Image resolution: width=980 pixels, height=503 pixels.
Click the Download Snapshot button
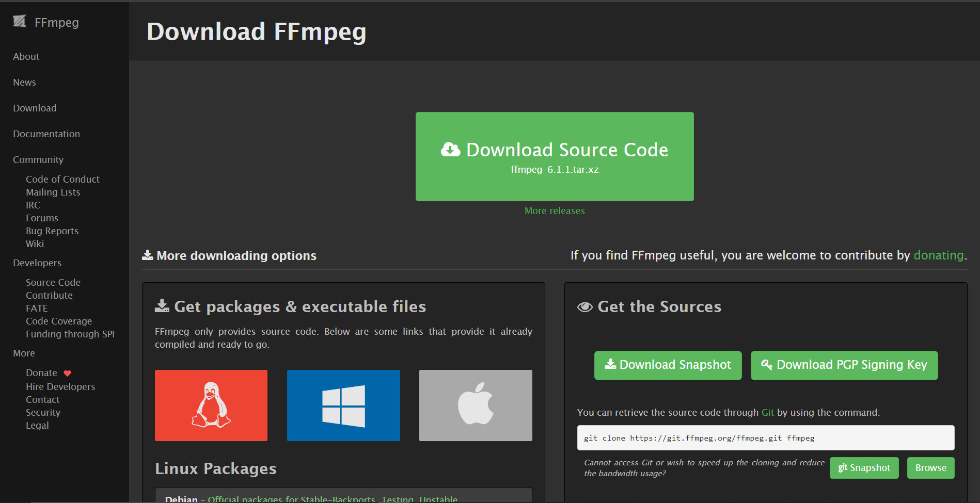click(x=668, y=365)
